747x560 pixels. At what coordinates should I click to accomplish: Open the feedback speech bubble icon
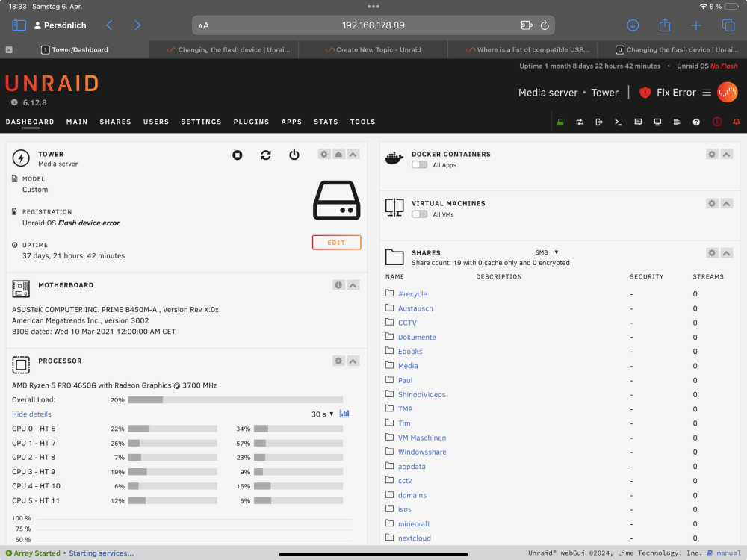[639, 122]
